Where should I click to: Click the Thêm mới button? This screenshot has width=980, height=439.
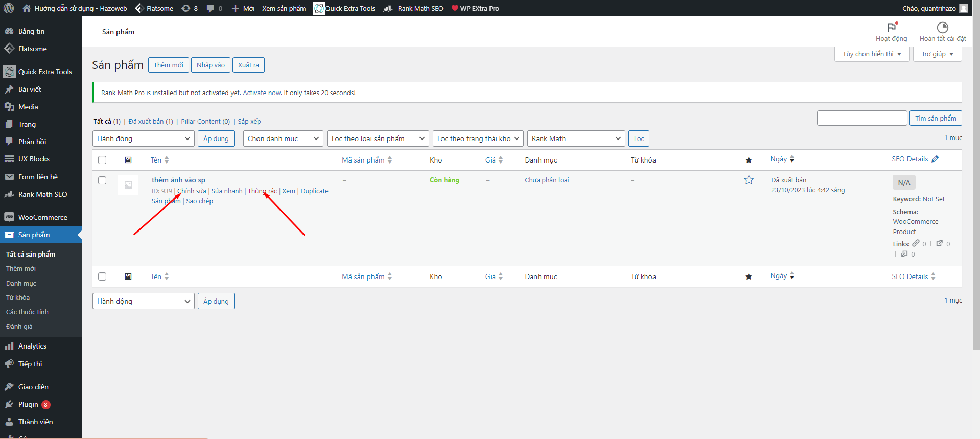click(x=168, y=65)
